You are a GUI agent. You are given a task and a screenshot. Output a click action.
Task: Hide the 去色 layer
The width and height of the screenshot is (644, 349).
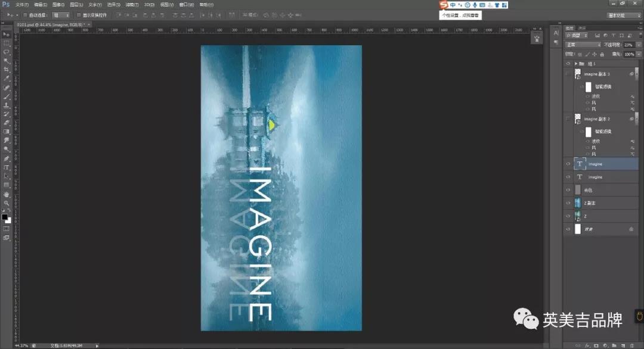pos(568,190)
